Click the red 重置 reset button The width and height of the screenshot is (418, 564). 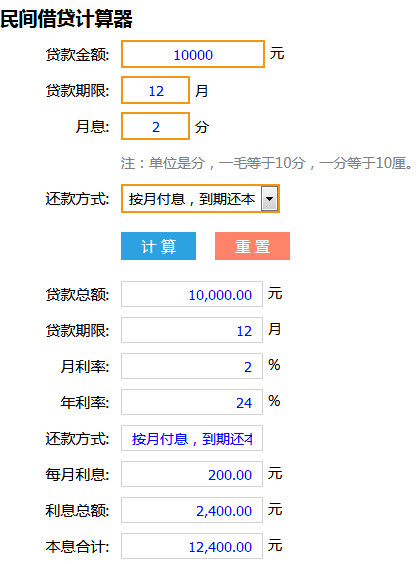pyautogui.click(x=253, y=246)
